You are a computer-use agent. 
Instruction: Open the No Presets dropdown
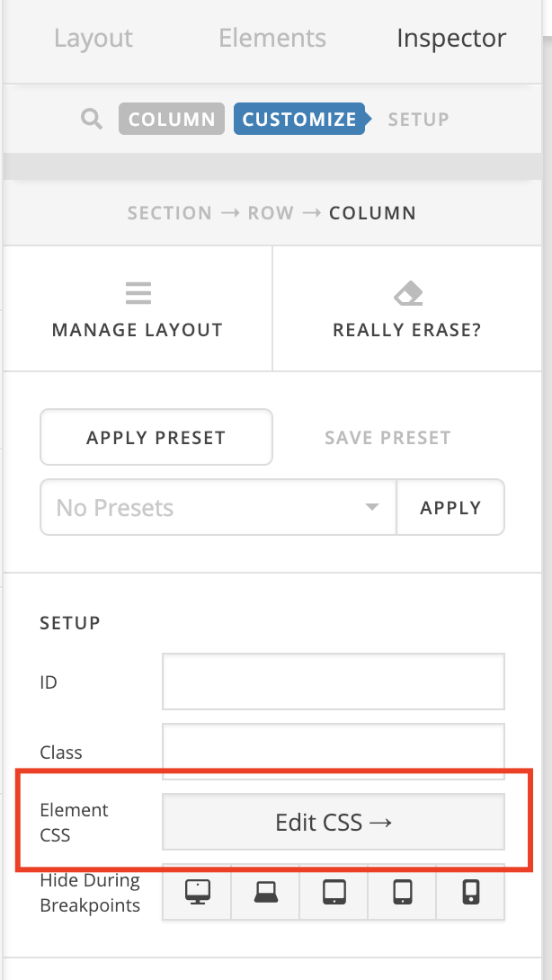pyautogui.click(x=218, y=508)
